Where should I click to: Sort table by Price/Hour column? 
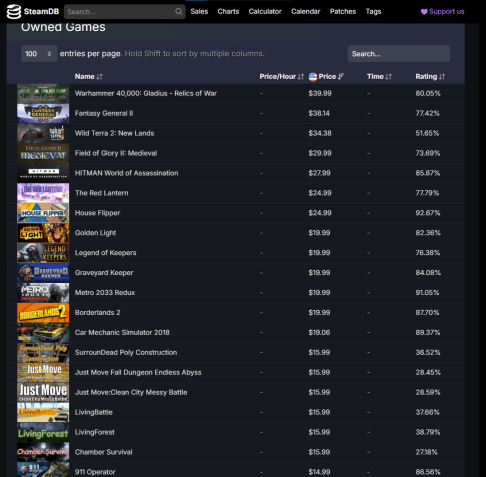click(282, 77)
